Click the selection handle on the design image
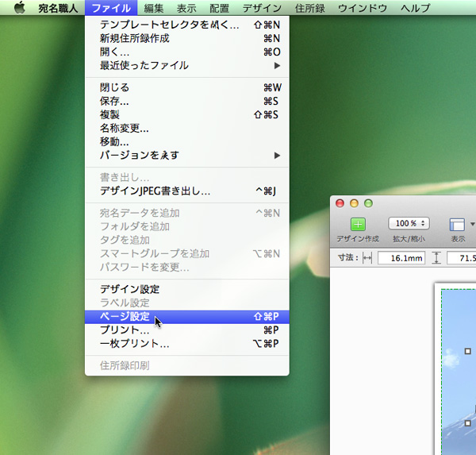 [468, 351]
